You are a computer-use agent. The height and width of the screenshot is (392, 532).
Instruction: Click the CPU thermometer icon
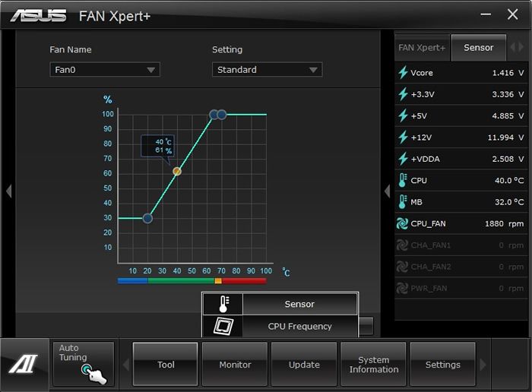(403, 180)
